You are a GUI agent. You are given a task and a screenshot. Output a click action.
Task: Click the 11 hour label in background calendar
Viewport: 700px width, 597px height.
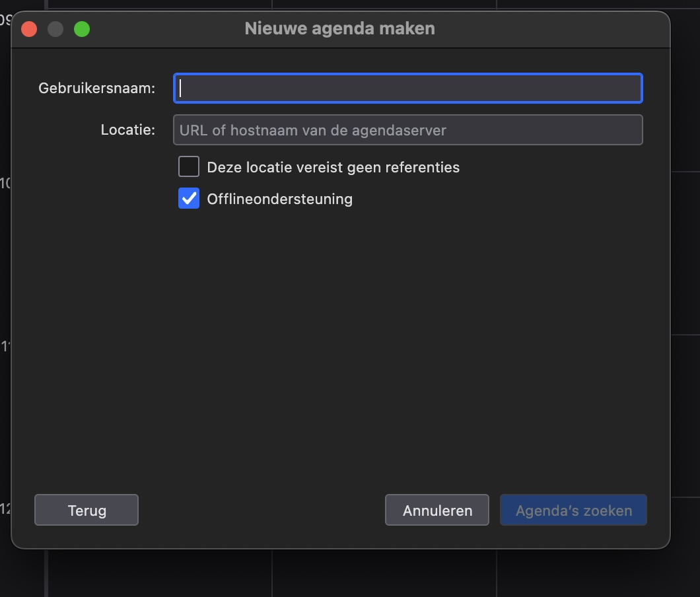pyautogui.click(x=5, y=346)
